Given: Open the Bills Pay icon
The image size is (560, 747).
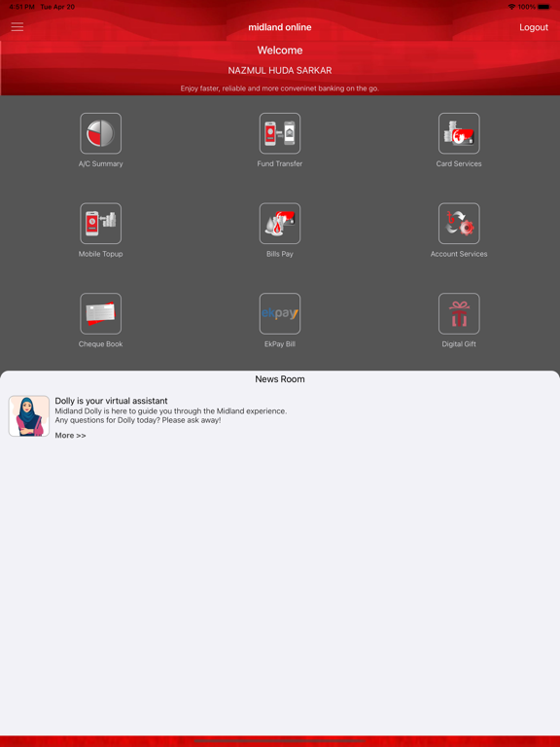Looking at the screenshot, I should [x=280, y=224].
